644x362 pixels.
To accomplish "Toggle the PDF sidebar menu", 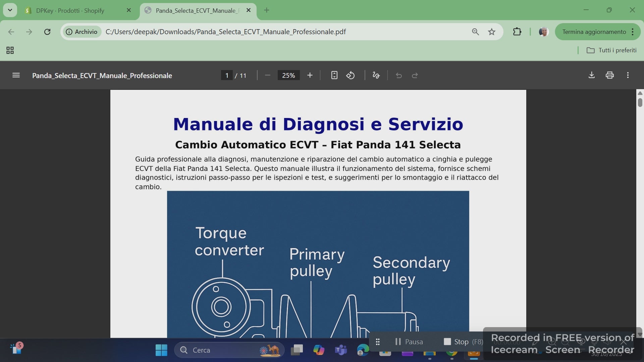I will [x=16, y=75].
